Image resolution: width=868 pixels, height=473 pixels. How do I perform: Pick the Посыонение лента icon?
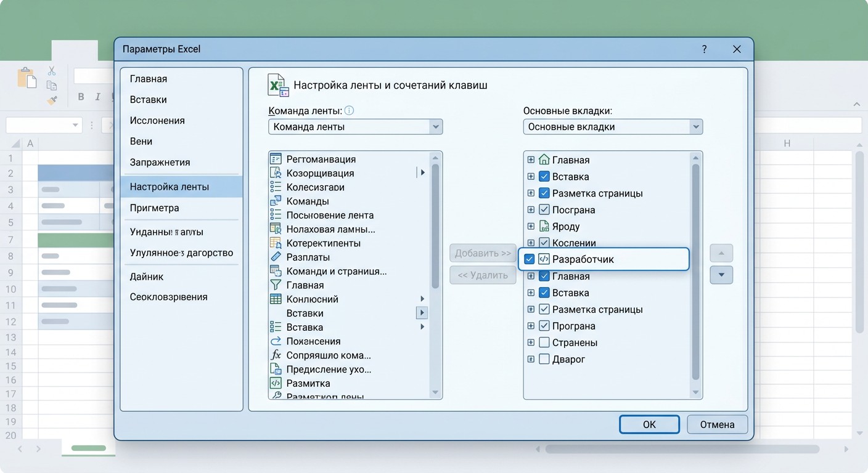point(276,215)
